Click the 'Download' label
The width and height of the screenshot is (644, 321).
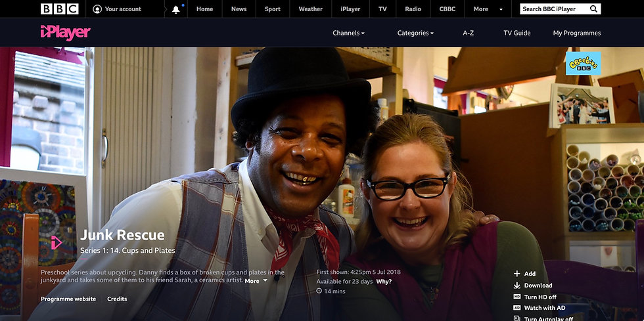tap(538, 286)
